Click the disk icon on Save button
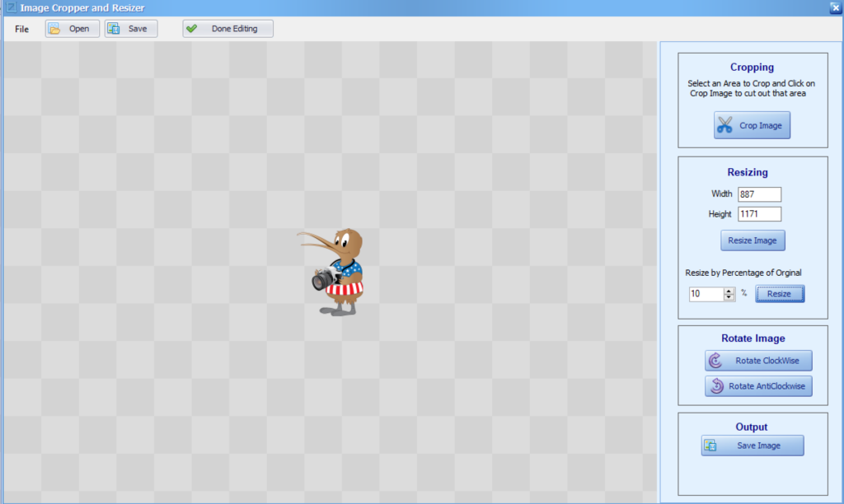 [114, 29]
